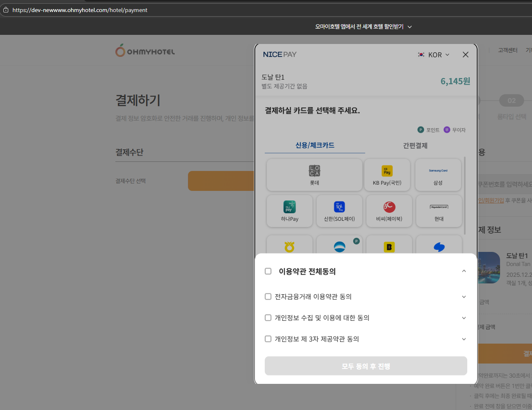This screenshot has height=410, width=532.
Task: Select the 롯데 LOCA card option
Action: (x=315, y=175)
